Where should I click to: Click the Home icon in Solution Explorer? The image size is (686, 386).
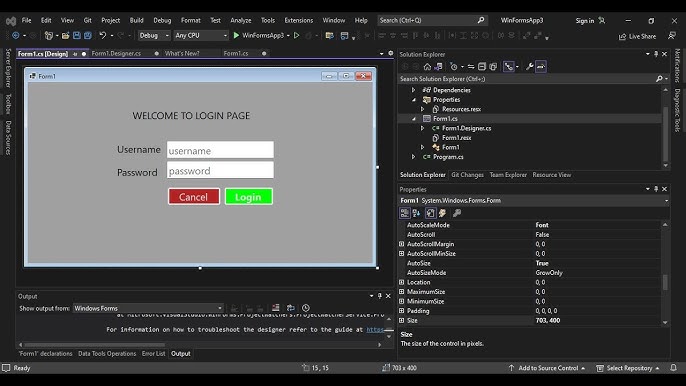[x=427, y=67]
